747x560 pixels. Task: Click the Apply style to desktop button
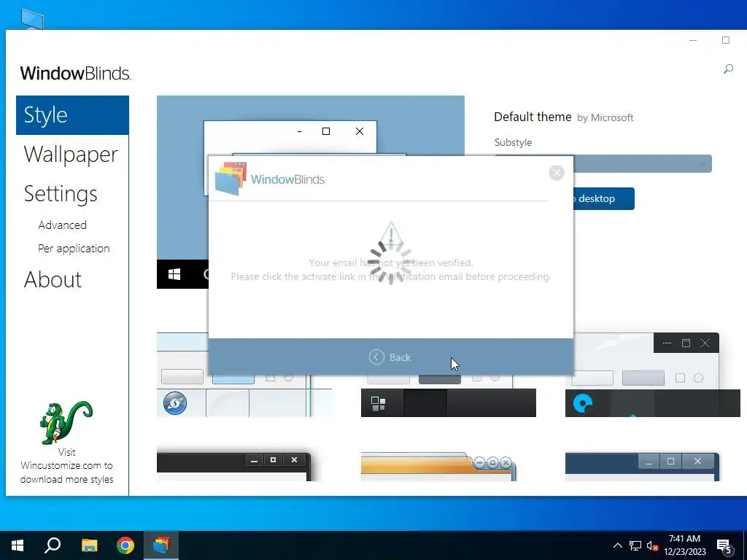[x=603, y=198]
